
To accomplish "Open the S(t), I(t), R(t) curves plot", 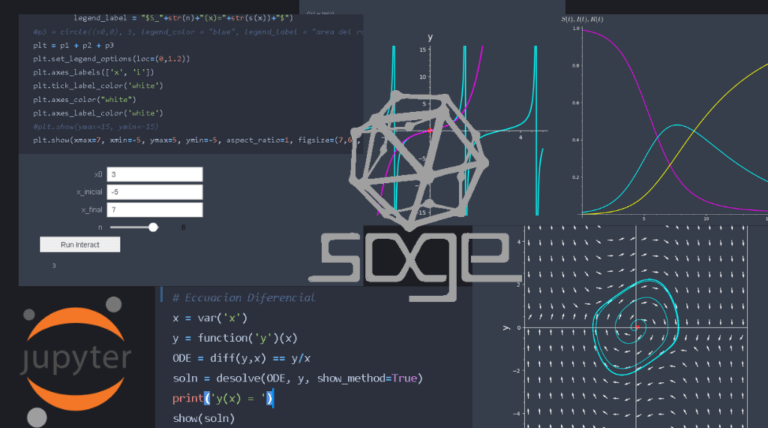I will [670, 115].
